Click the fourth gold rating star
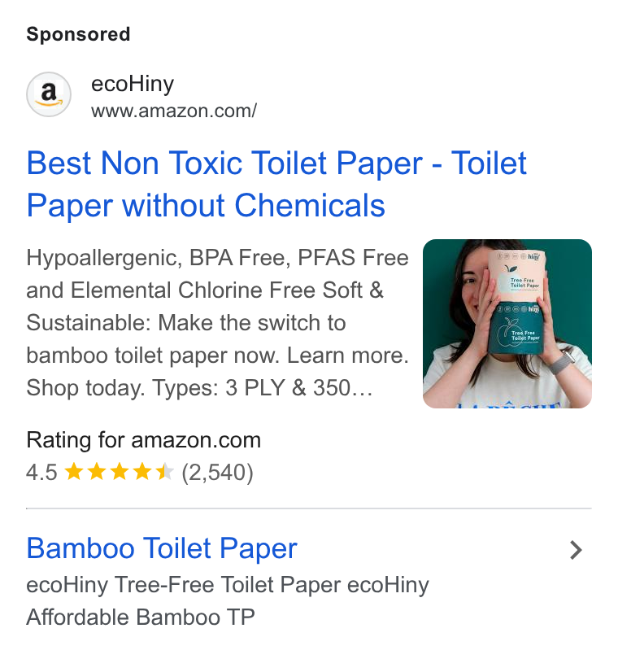This screenshot has height=672, width=618. point(141,471)
